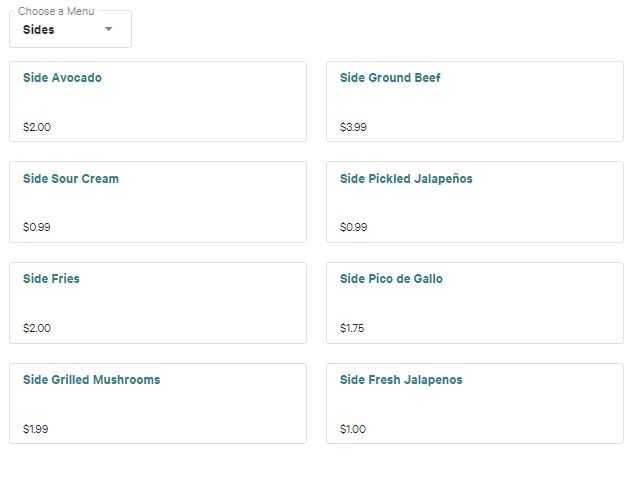The image size is (637, 478).
Task: Click the dropdown arrow beside Sides
Action: pos(109,29)
